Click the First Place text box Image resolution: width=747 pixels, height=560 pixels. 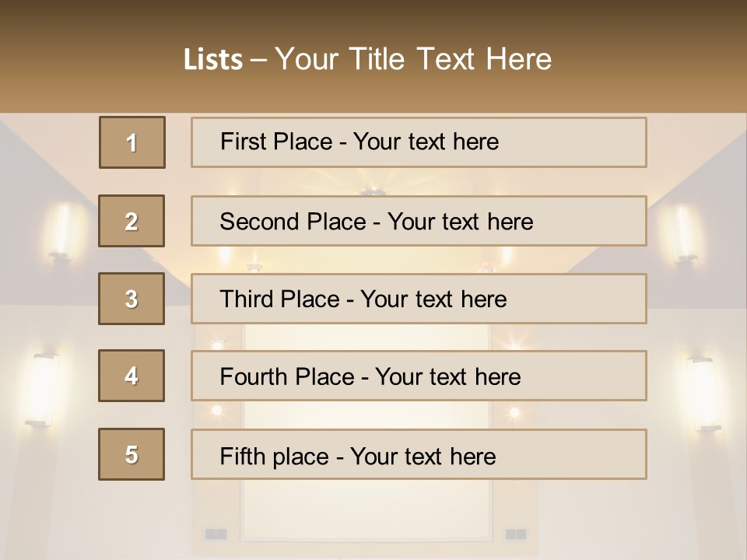(419, 142)
